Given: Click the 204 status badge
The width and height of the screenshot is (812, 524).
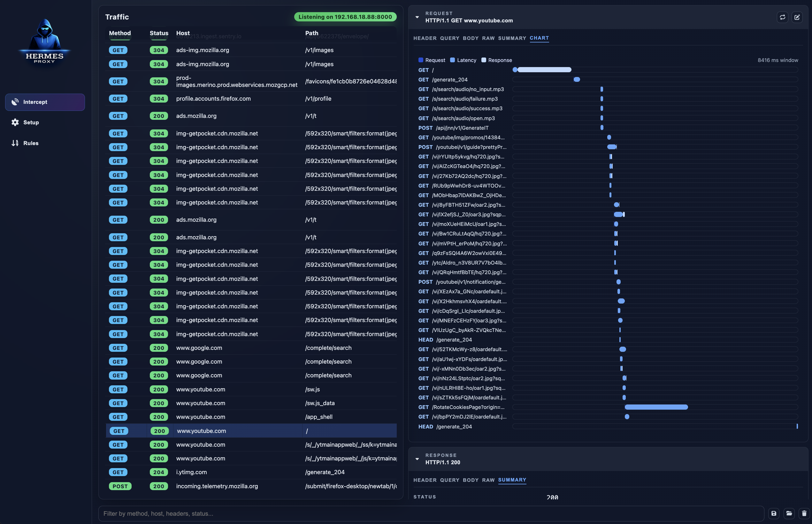Looking at the screenshot, I should coord(158,472).
